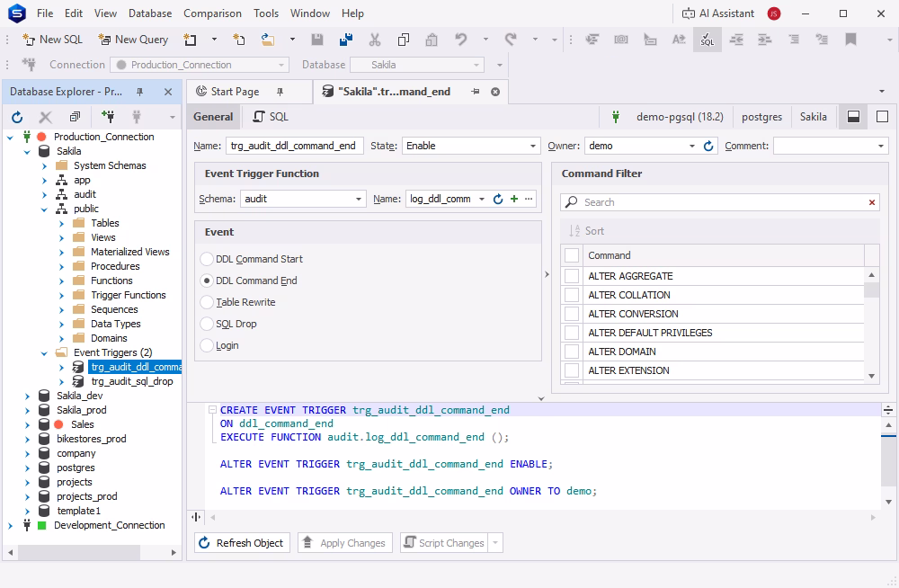Click the Refresh Object button

click(242, 543)
